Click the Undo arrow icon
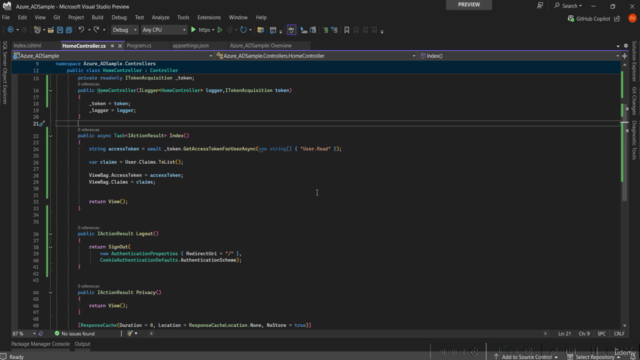The height and width of the screenshot is (360, 640). click(81, 30)
